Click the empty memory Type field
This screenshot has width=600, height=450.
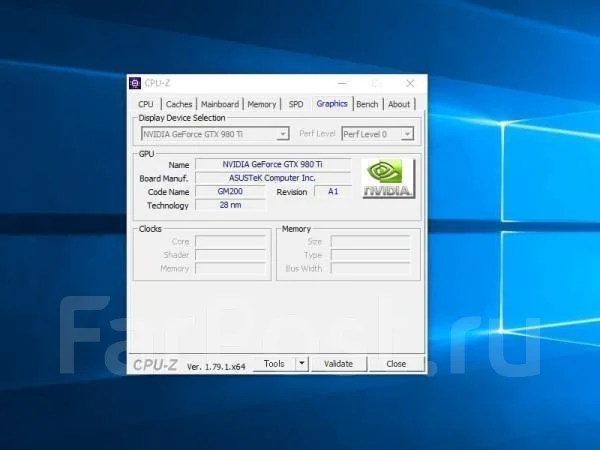click(x=370, y=255)
